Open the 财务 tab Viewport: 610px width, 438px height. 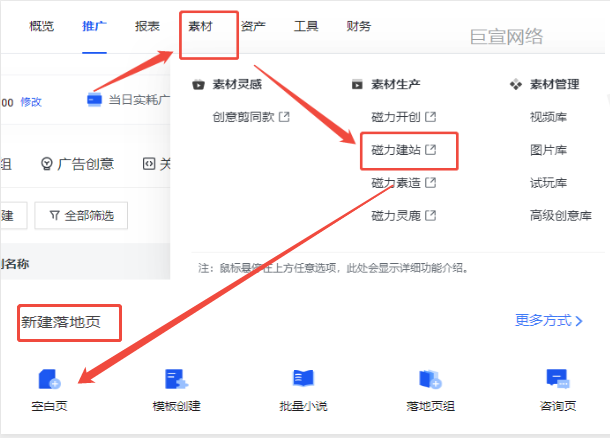[359, 26]
